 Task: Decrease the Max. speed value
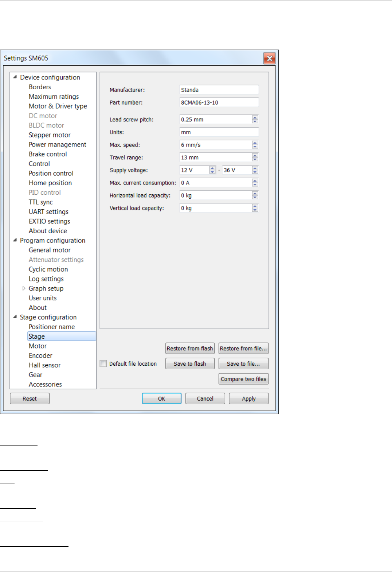point(255,147)
